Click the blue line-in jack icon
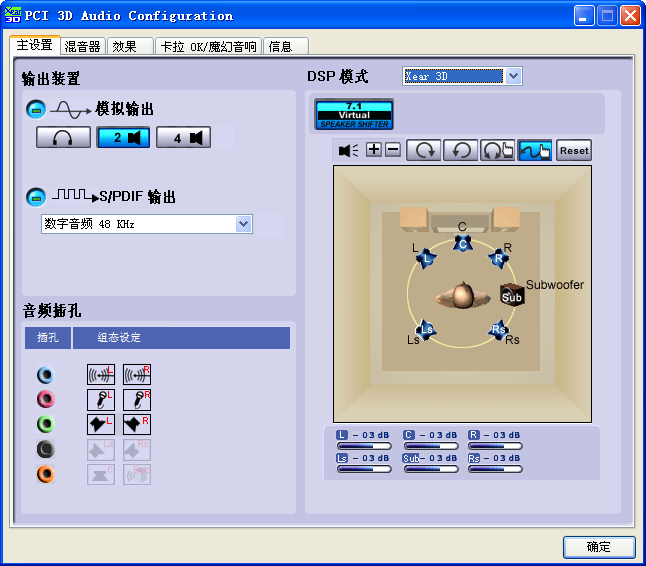Image resolution: width=646 pixels, height=566 pixels. coord(45,375)
